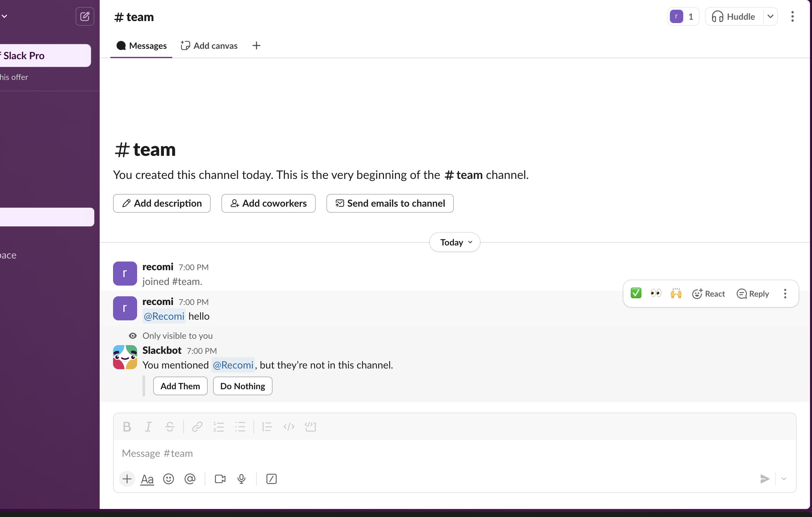This screenshot has width=812, height=517.
Task: Toggle italic formatting in message toolbar
Action: click(148, 427)
